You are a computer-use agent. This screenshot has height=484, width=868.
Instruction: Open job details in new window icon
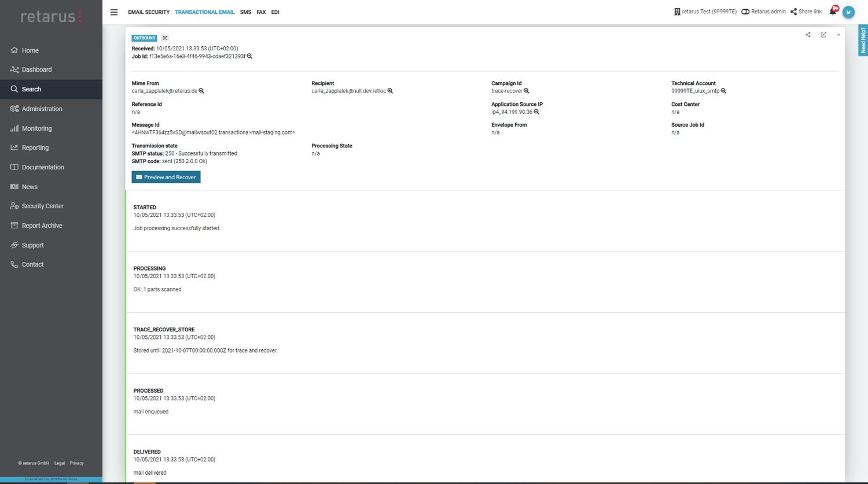pos(823,35)
